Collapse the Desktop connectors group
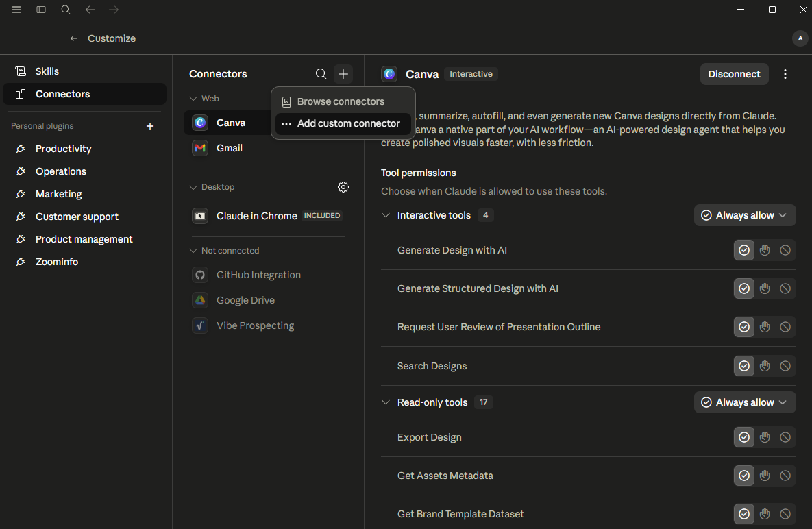 click(193, 187)
